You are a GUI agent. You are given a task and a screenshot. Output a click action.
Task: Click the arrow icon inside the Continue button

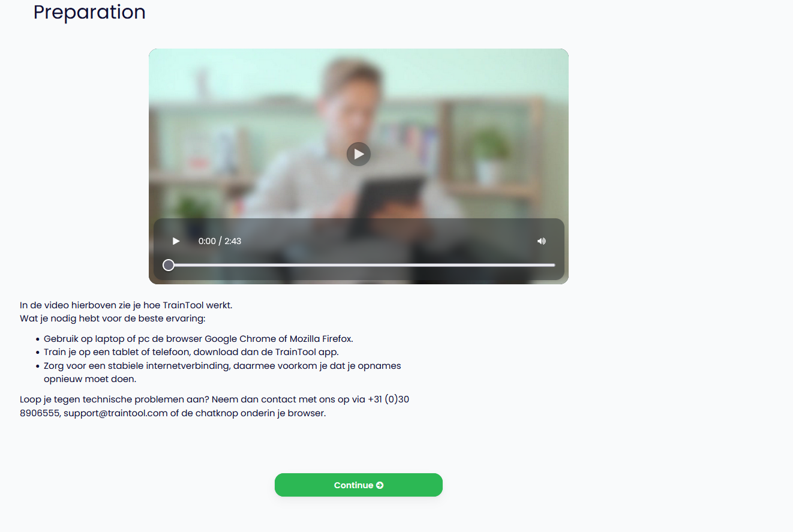[380, 485]
